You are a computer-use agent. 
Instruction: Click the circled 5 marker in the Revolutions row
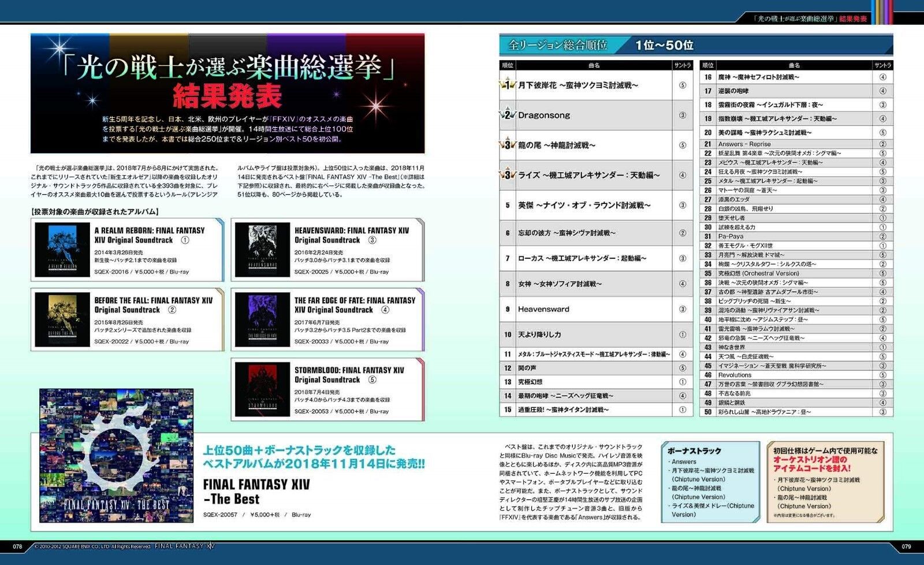[x=883, y=375]
